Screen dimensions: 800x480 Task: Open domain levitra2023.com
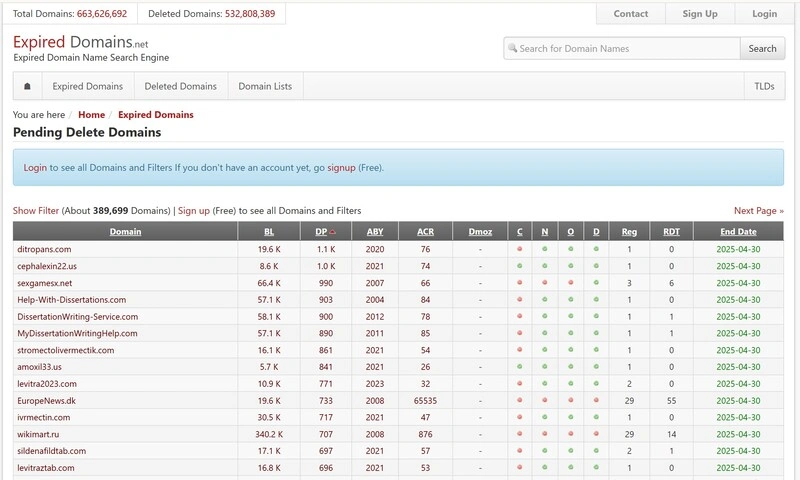(x=47, y=384)
